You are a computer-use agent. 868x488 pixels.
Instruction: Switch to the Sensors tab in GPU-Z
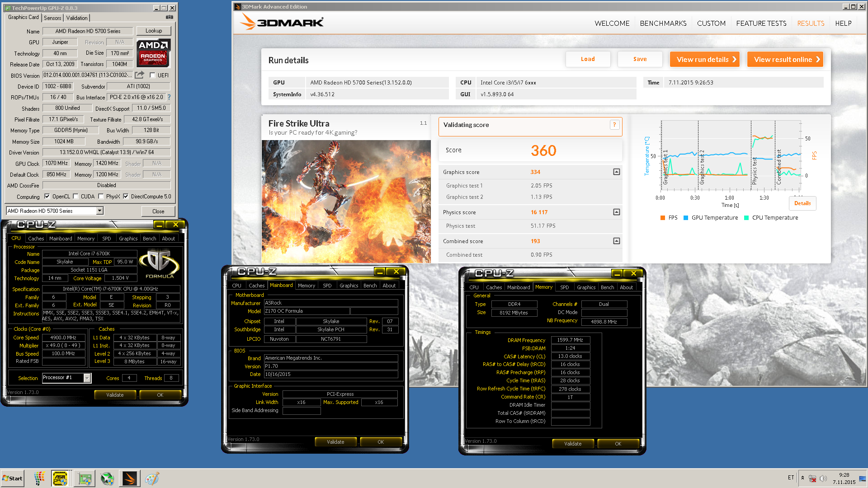pyautogui.click(x=52, y=18)
